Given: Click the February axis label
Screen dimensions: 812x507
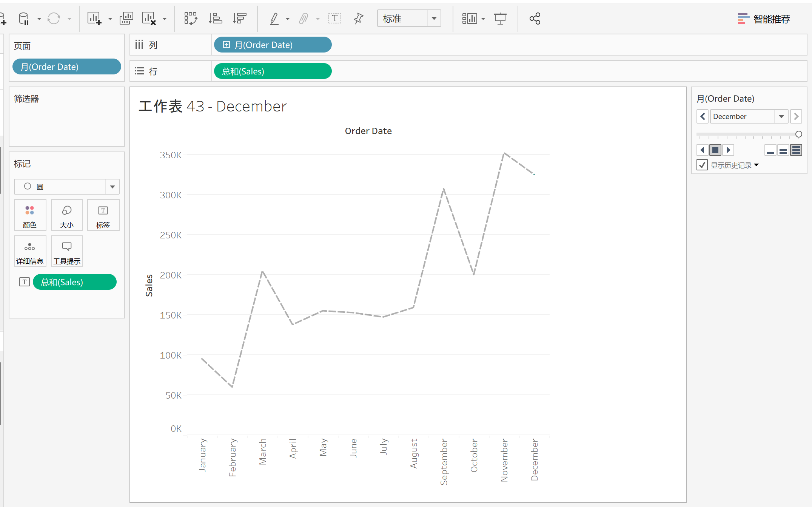Looking at the screenshot, I should pyautogui.click(x=233, y=458).
